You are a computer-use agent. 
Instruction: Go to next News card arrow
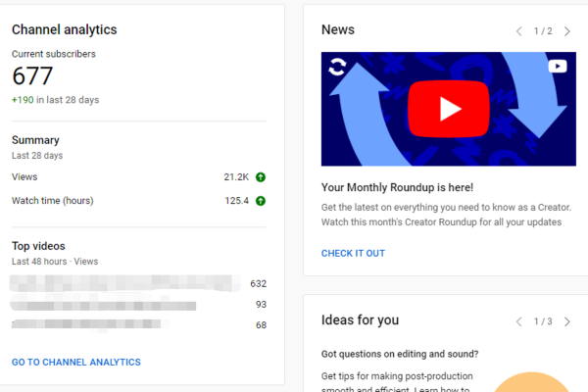pos(567,31)
